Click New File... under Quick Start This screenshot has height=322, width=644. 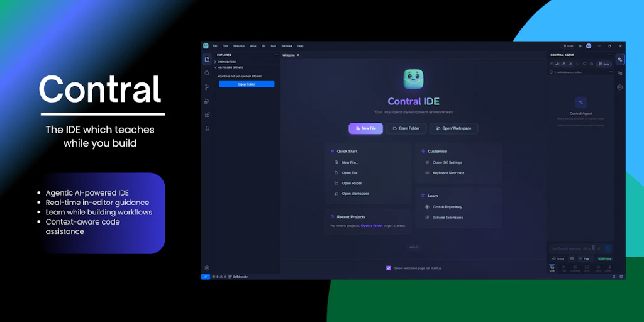[347, 163]
